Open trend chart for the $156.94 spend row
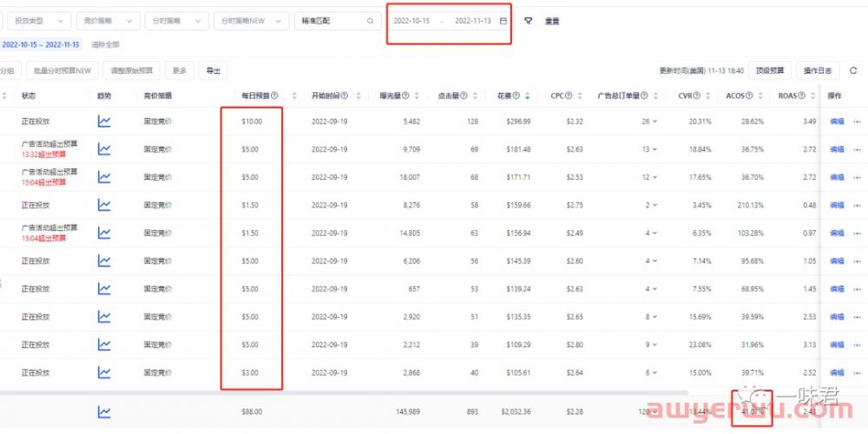Image resolution: width=868 pixels, height=434 pixels. (x=104, y=233)
